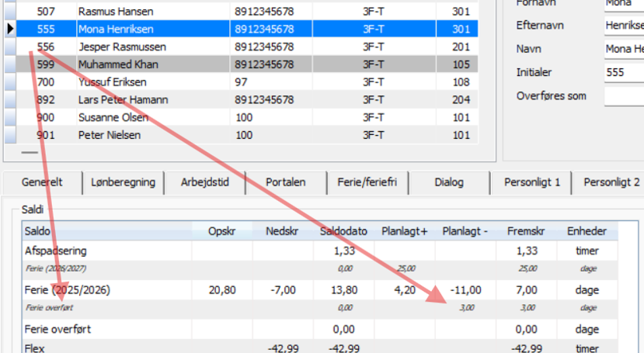The height and width of the screenshot is (353, 644).
Task: Click the Saldo column header
Action: click(106, 231)
